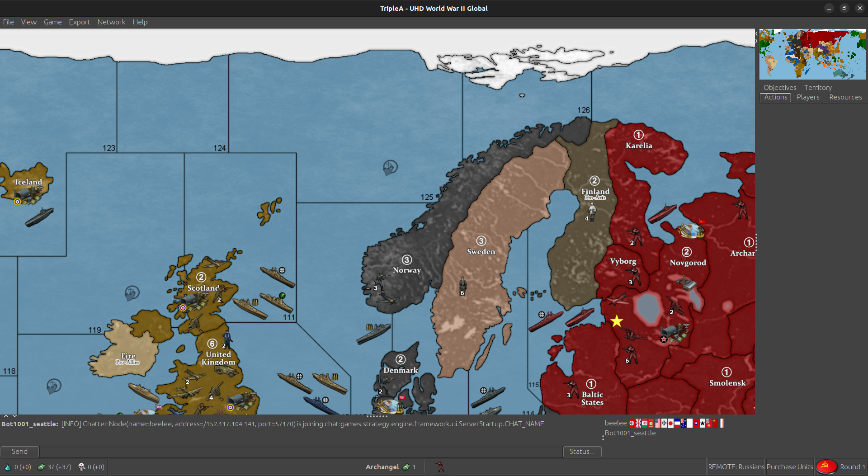868x476 pixels.
Task: Click the Purchase Units status label
Action: pos(790,467)
